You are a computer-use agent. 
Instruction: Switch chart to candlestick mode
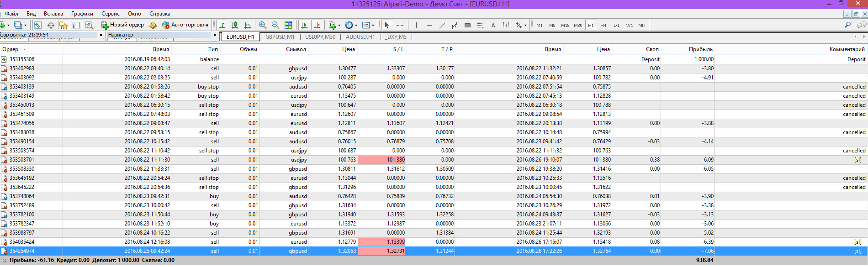tap(235, 25)
